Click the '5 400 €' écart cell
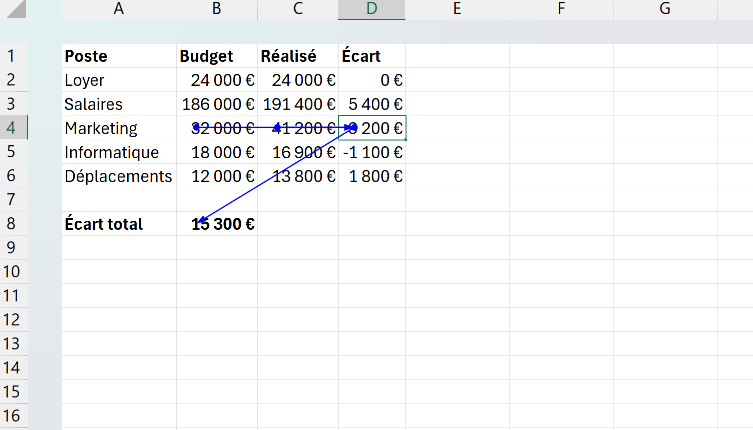 [x=372, y=104]
